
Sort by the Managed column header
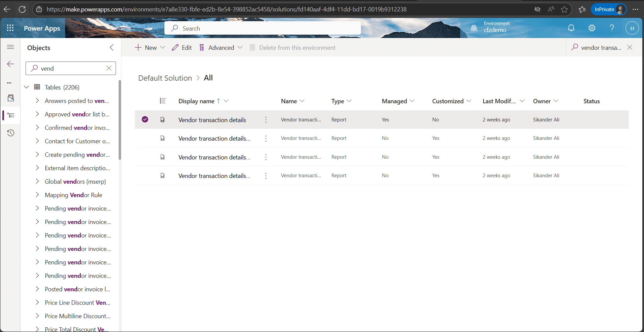click(394, 101)
